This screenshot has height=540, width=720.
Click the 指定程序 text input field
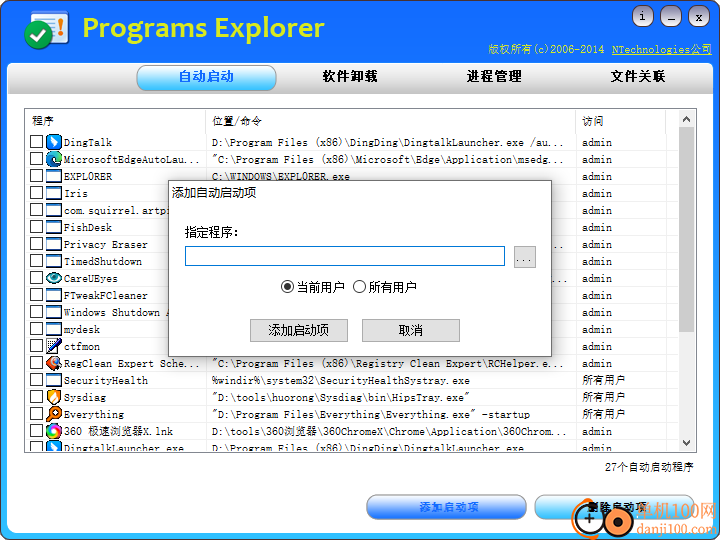coord(345,256)
